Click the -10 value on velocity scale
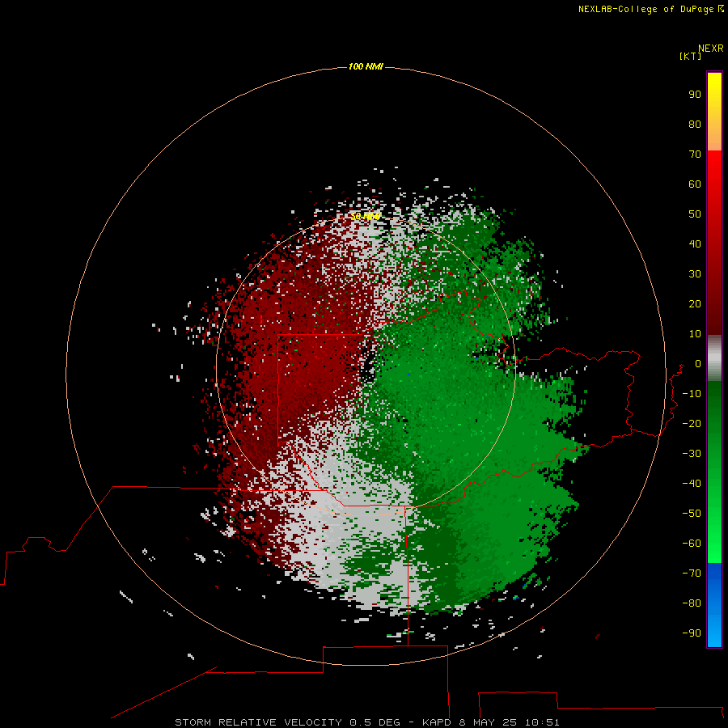The height and width of the screenshot is (728, 728). point(692,394)
